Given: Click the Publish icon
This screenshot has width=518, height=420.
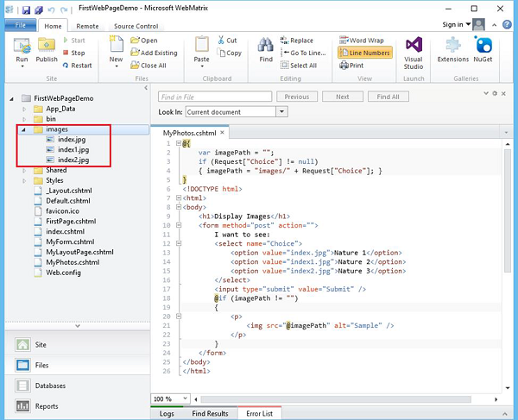Looking at the screenshot, I should coord(47,45).
